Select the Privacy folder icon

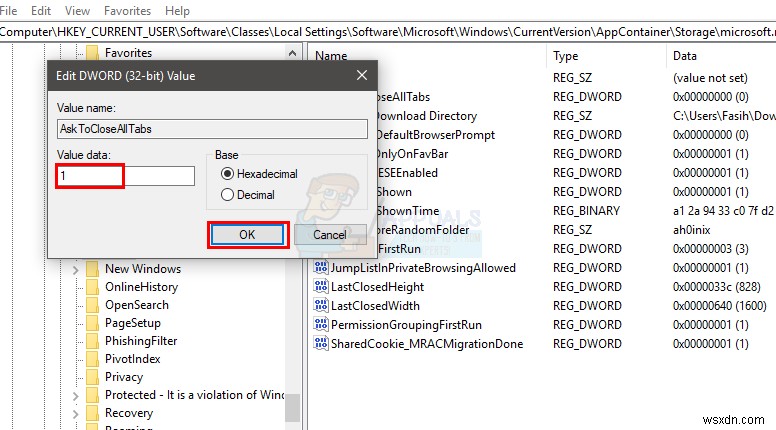click(92, 377)
